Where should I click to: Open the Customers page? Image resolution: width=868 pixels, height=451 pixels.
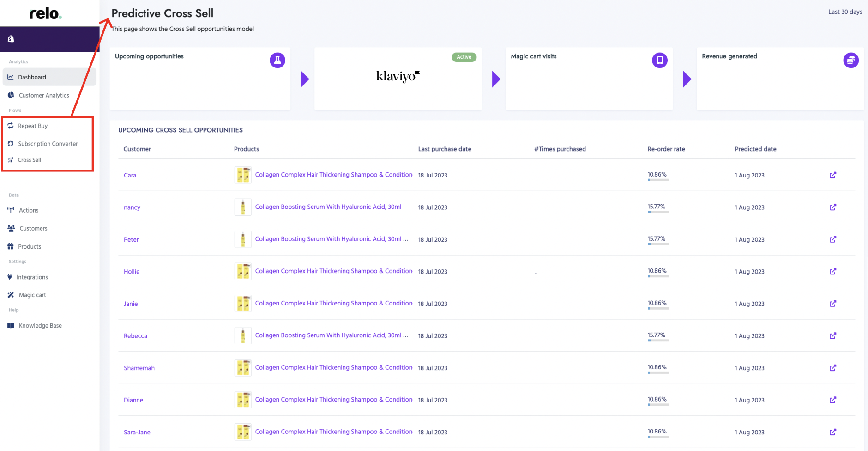tap(33, 228)
